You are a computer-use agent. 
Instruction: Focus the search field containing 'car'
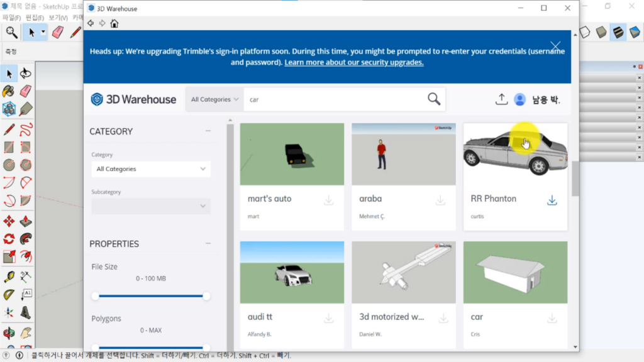coord(335,99)
